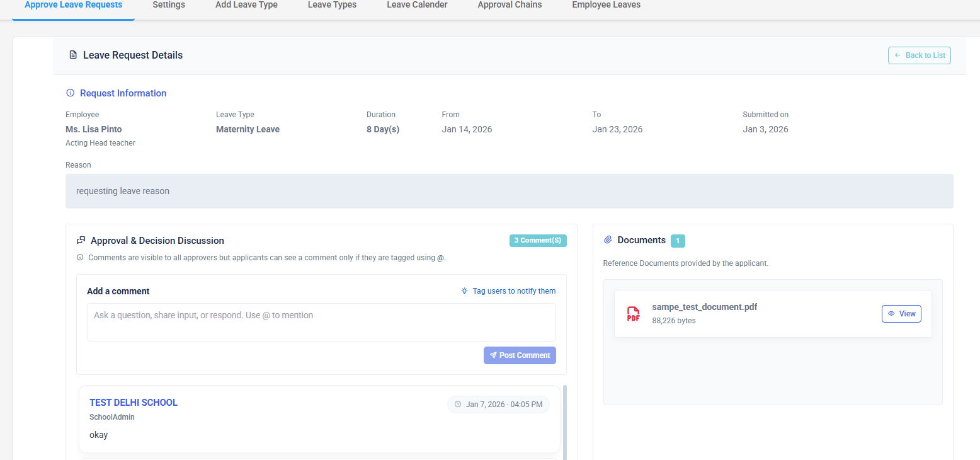Post the comment with Post Comment button
The width and height of the screenshot is (980, 460).
pos(520,355)
